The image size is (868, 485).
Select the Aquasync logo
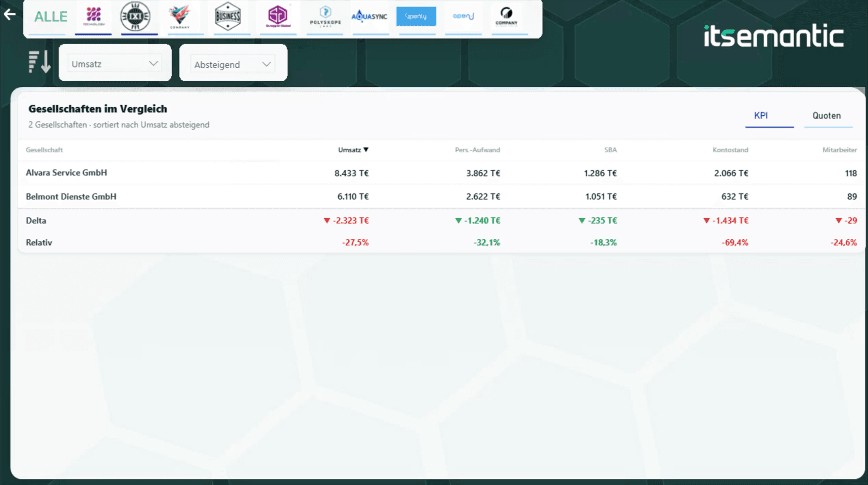369,16
